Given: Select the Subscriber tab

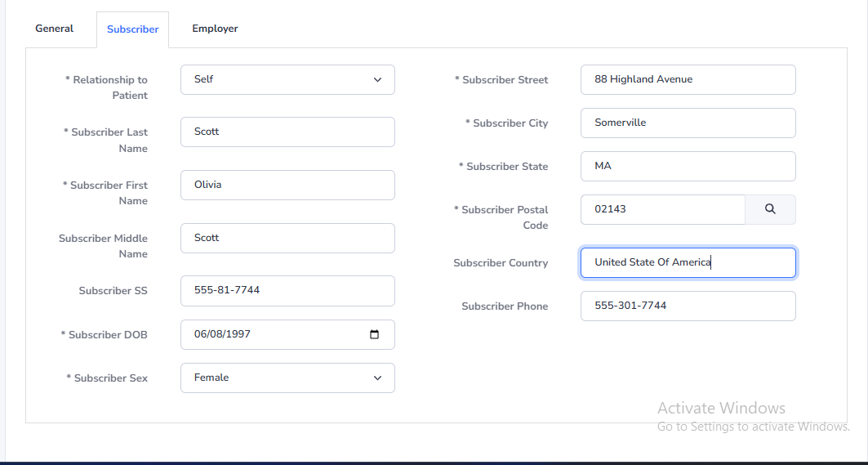Looking at the screenshot, I should [x=132, y=29].
